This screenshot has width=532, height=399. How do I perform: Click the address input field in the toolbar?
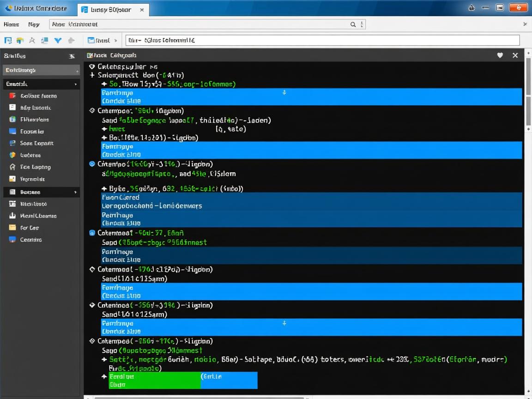[x=322, y=41]
